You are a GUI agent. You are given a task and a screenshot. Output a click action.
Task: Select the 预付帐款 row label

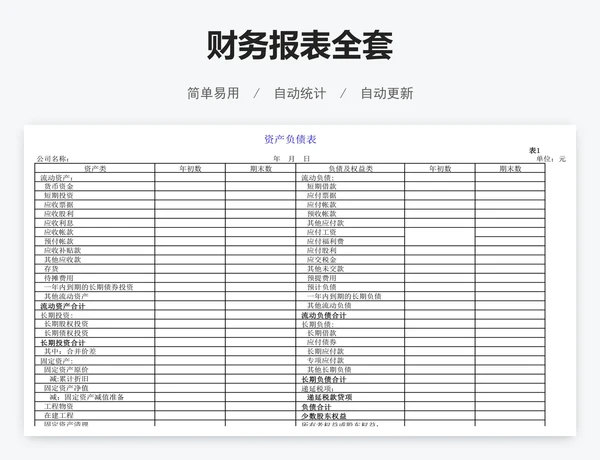point(59,241)
